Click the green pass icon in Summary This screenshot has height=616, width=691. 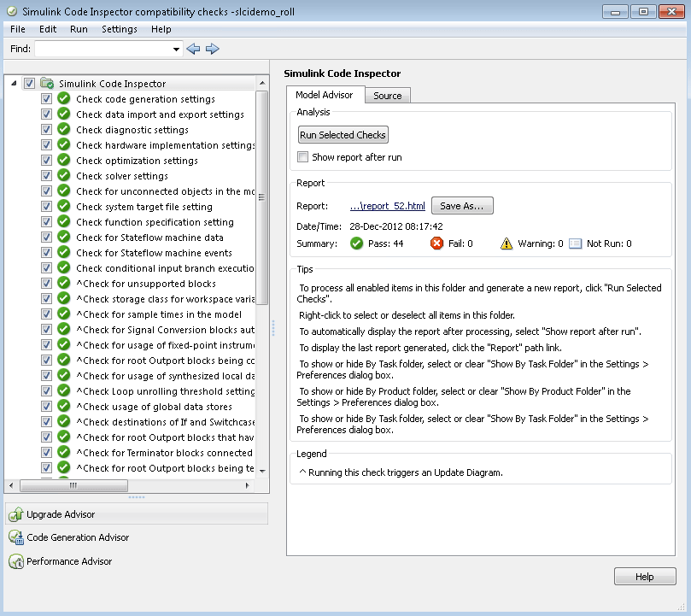pos(357,243)
